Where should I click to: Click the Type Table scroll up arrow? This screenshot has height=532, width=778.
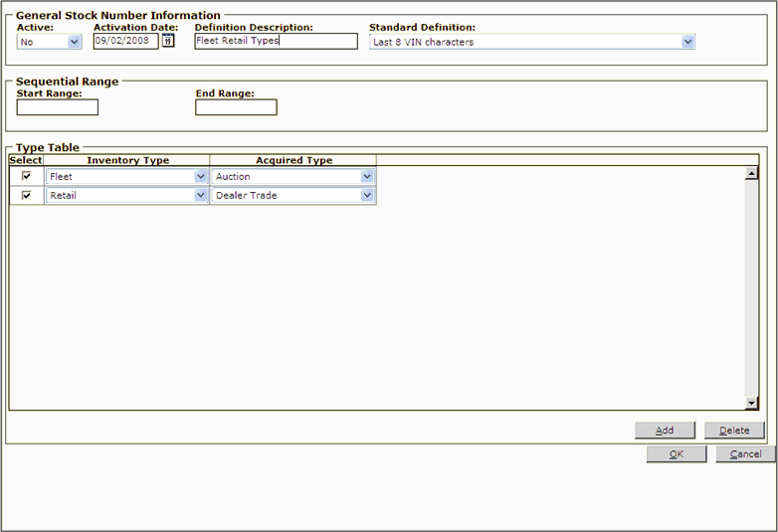coord(752,174)
